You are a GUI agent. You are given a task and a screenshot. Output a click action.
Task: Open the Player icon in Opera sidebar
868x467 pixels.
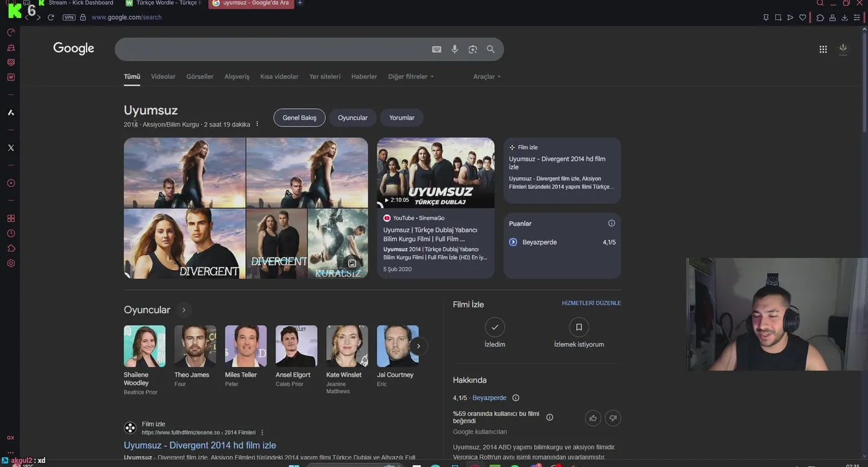click(x=11, y=183)
